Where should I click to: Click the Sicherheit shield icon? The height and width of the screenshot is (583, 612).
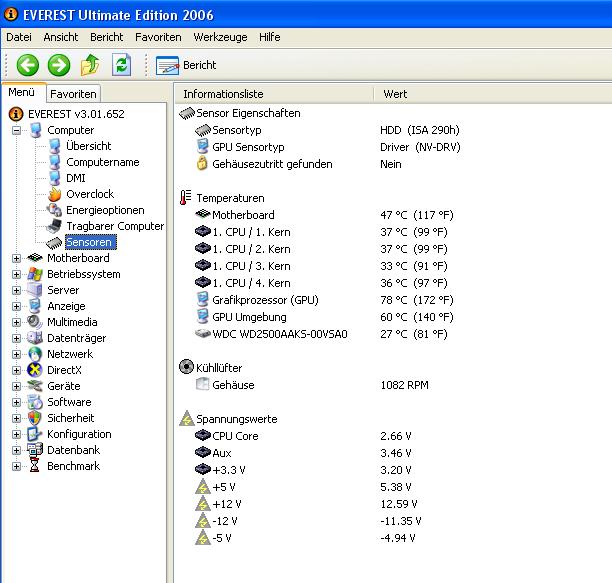(35, 418)
